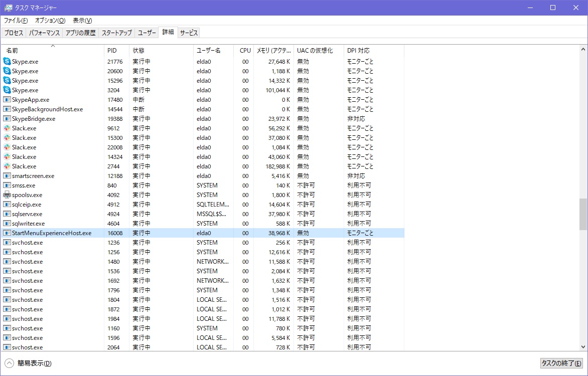588x376 pixels.
Task: Click svchost.exe icon for PID 1480
Action: (7, 262)
